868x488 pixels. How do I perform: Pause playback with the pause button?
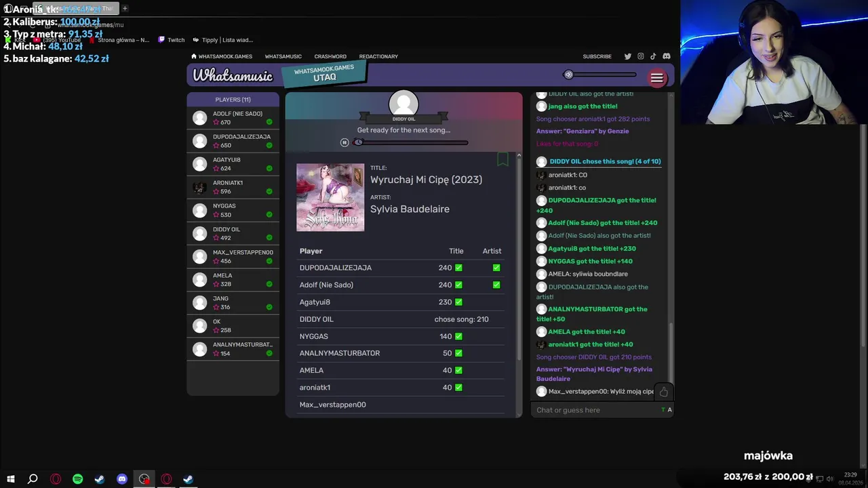click(344, 142)
